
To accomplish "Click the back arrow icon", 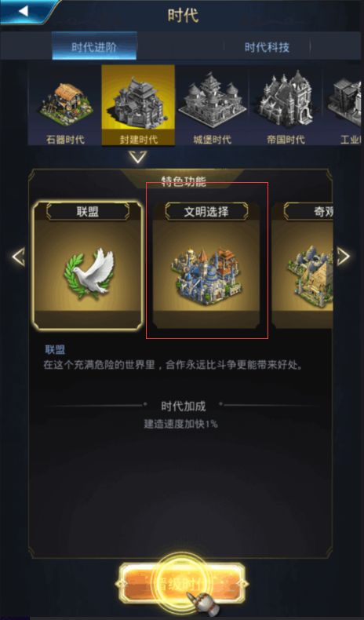I will point(24,11).
